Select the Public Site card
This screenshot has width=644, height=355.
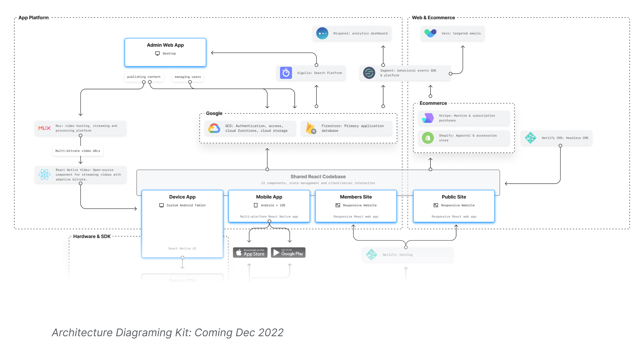[x=454, y=206]
